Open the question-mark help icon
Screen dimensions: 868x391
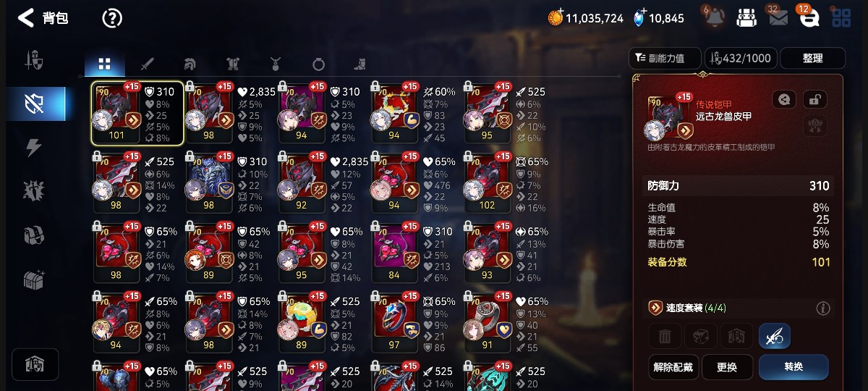tap(112, 18)
